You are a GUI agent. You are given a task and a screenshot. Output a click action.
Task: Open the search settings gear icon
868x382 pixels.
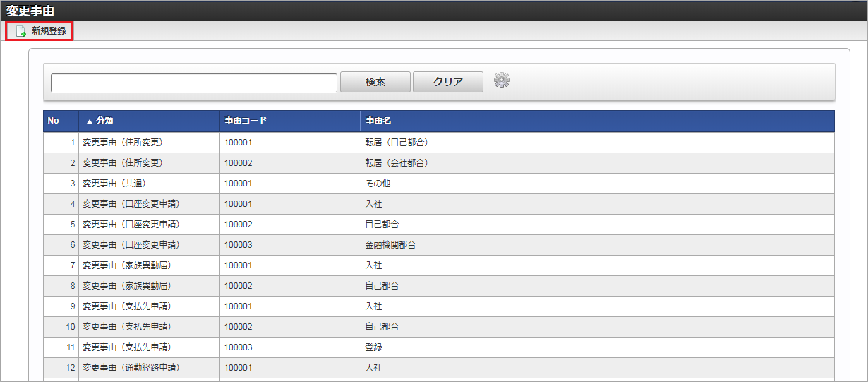[502, 80]
